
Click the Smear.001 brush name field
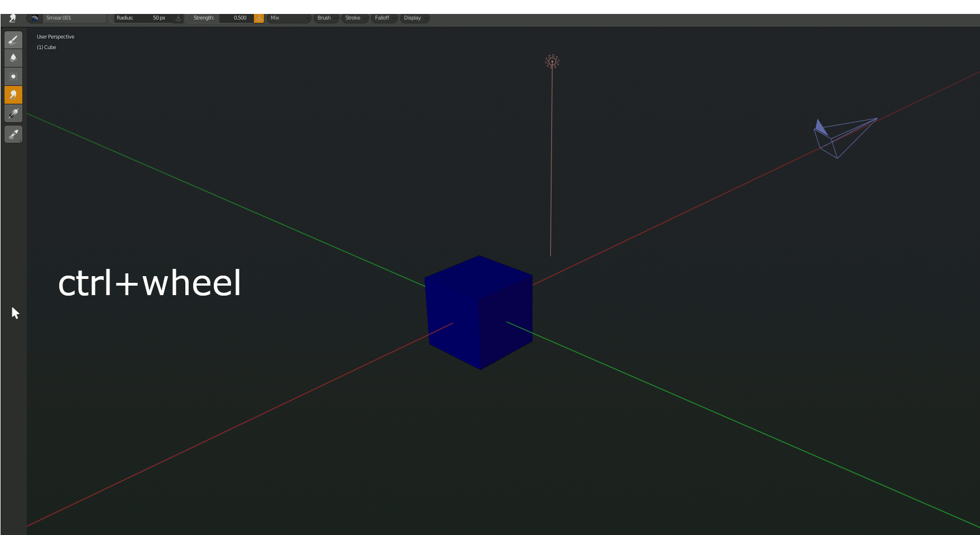coord(74,18)
